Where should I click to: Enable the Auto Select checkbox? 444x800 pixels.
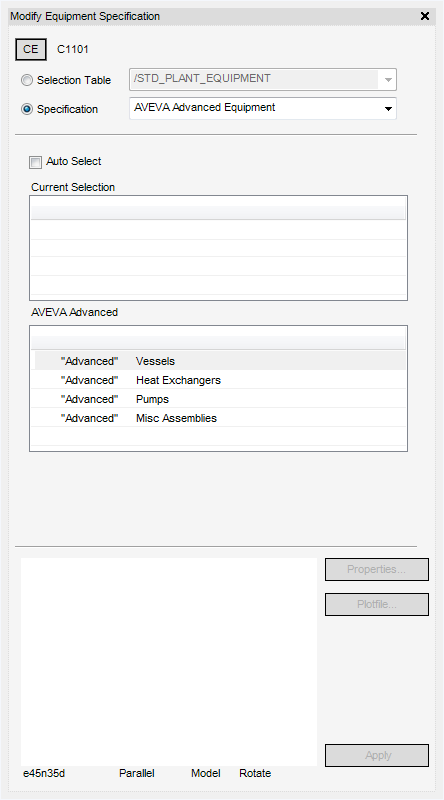pyautogui.click(x=35, y=162)
